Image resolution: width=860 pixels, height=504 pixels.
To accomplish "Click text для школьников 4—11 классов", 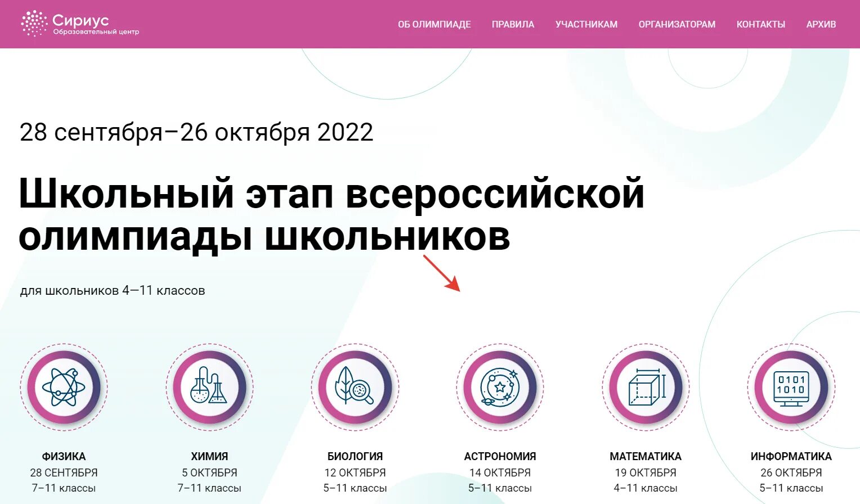I will [x=113, y=291].
